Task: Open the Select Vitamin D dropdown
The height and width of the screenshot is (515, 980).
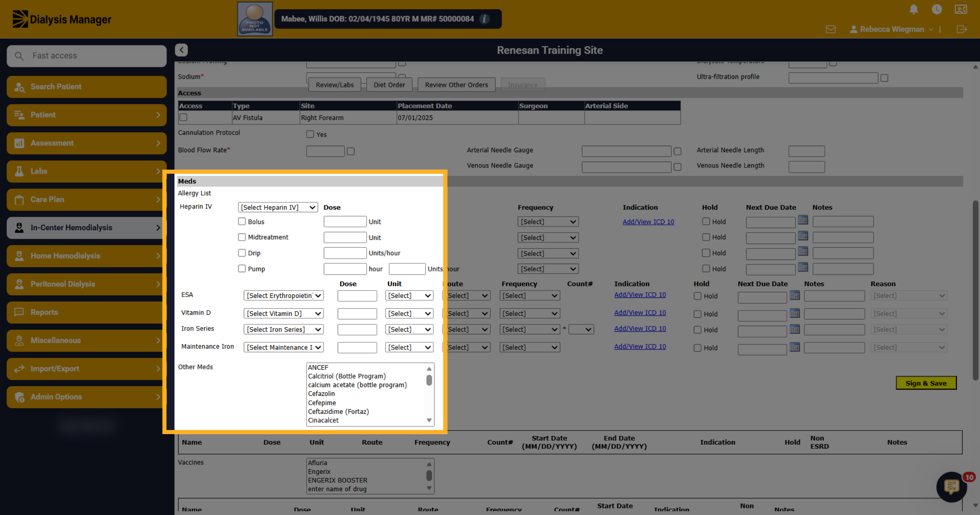Action: [x=283, y=313]
